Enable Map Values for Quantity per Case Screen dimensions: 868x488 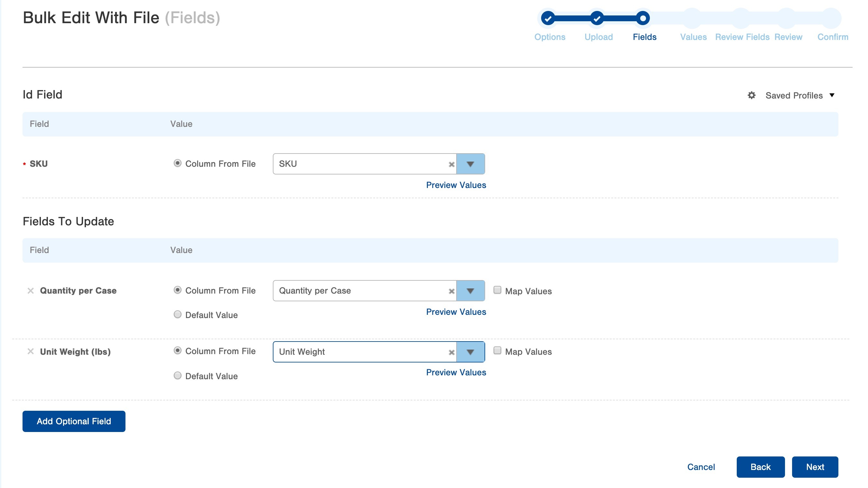pyautogui.click(x=497, y=290)
